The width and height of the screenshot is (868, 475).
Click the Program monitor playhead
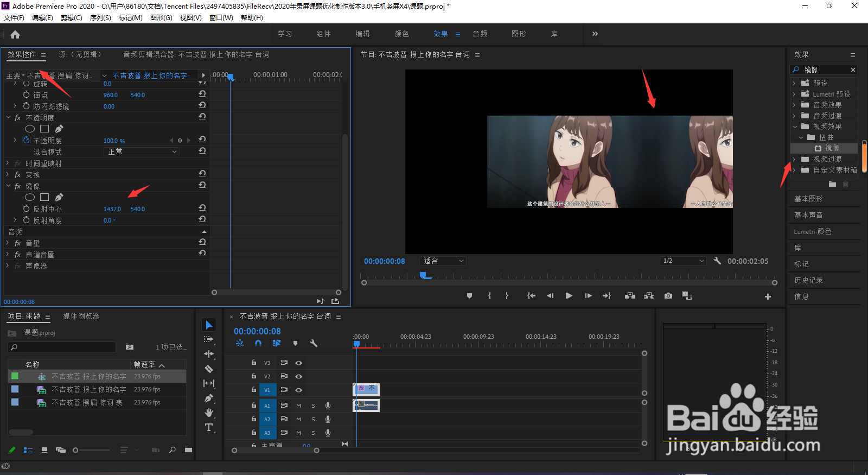(x=423, y=275)
